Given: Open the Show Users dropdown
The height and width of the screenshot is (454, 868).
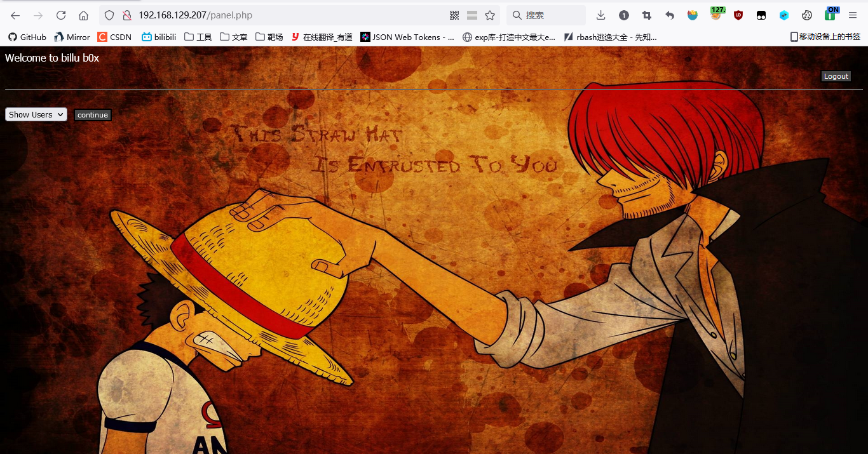Looking at the screenshot, I should pyautogui.click(x=36, y=114).
